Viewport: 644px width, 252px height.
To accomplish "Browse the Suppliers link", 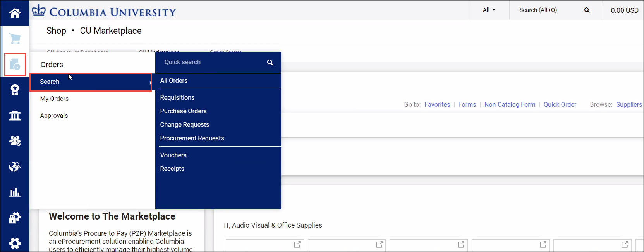I will coord(629,104).
